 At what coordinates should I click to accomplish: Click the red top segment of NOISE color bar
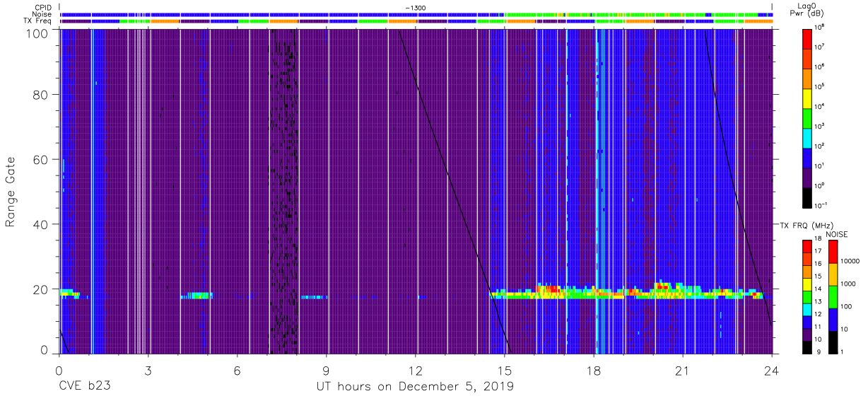pyautogui.click(x=833, y=252)
